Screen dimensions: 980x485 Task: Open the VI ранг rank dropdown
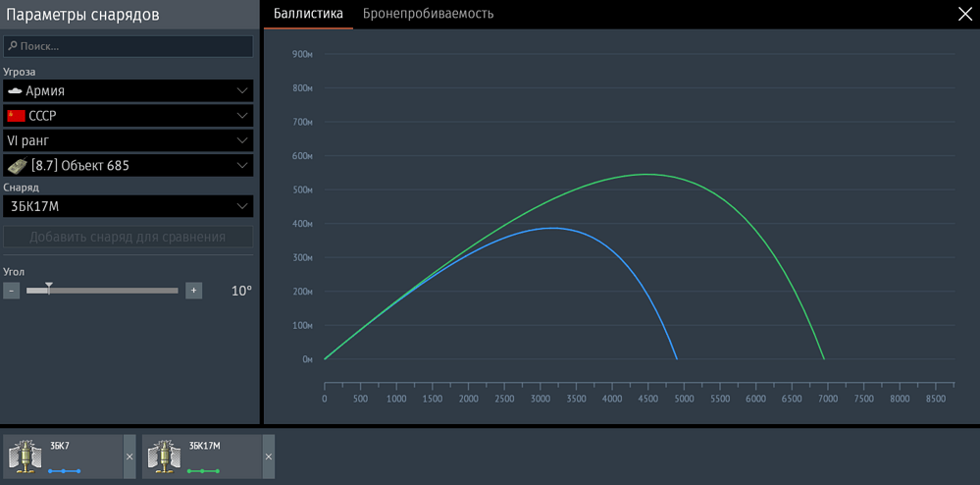[242, 141]
